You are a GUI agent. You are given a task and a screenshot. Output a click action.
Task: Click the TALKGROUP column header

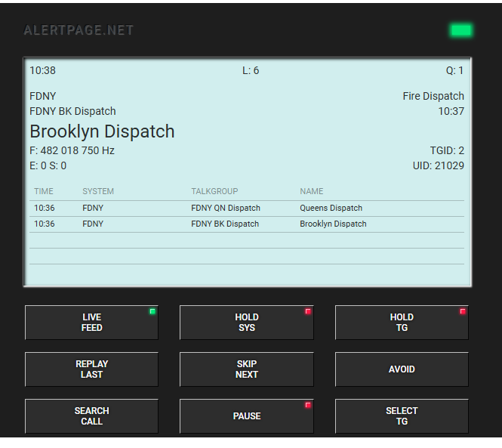coord(214,191)
